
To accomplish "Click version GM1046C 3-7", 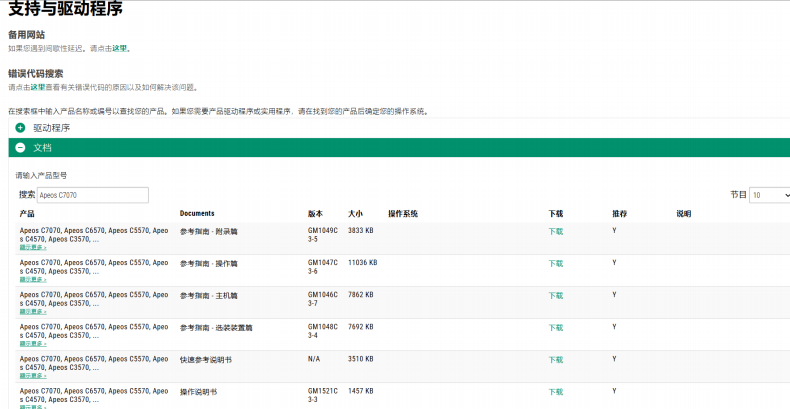I will 323,299.
